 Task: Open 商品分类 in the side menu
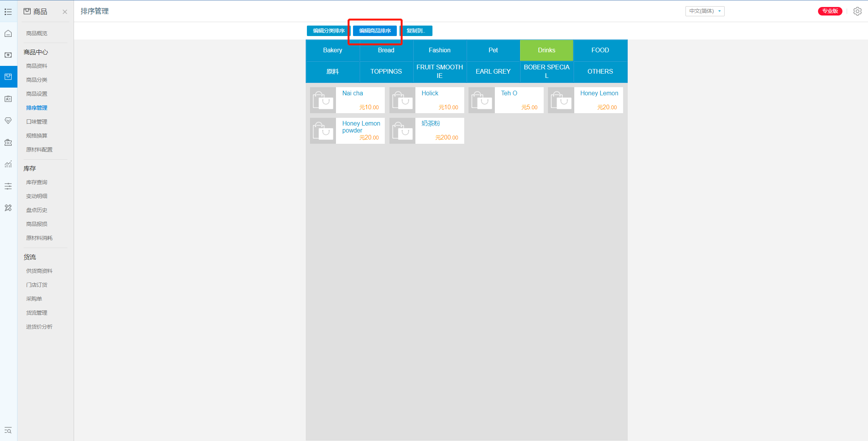coord(37,80)
